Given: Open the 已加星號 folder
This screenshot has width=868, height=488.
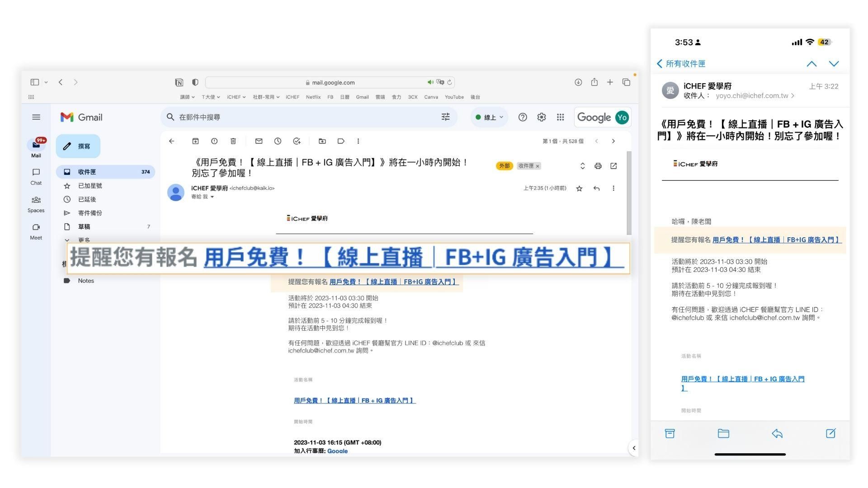Looking at the screenshot, I should [90, 186].
